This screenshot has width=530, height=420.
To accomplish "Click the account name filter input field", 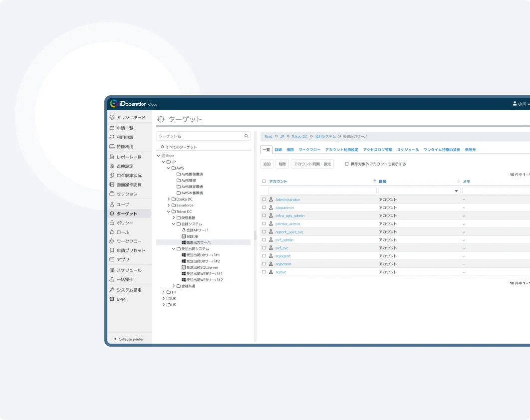I will (322, 191).
